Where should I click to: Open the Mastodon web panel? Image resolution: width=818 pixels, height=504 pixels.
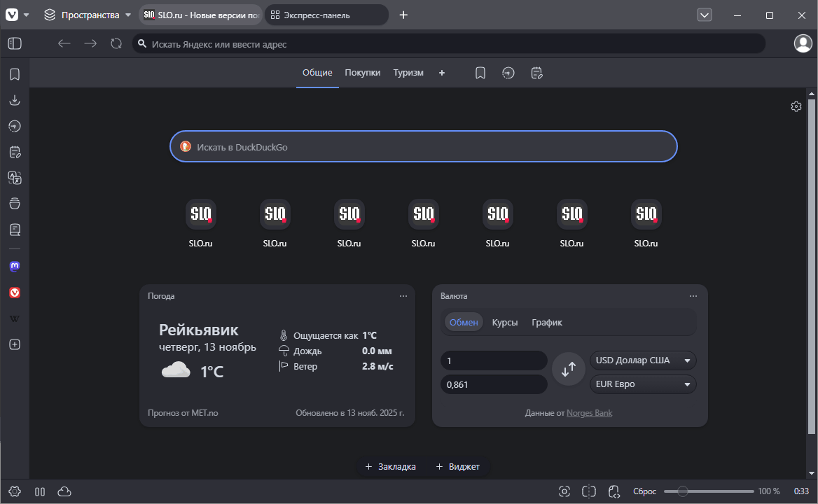click(x=14, y=266)
